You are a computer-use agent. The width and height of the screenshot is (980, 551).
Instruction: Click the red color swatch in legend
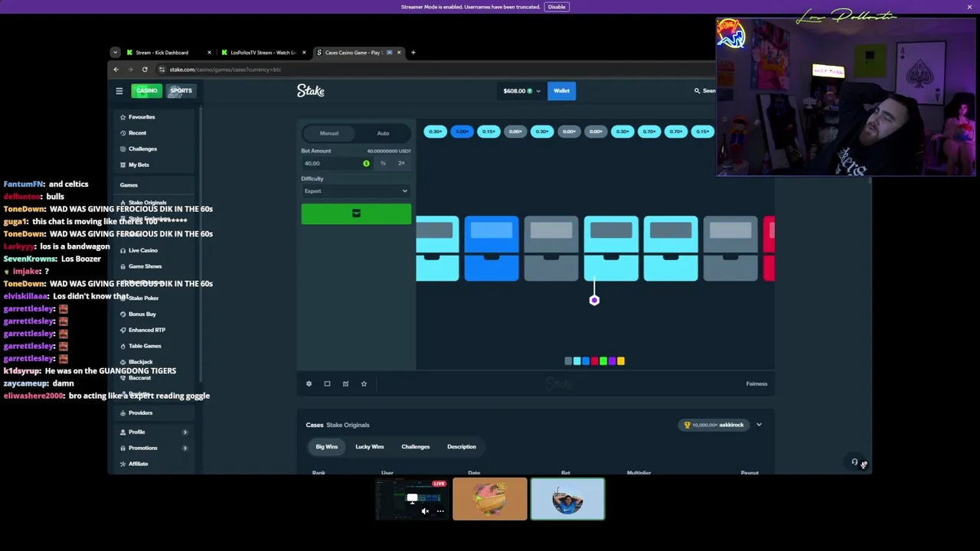point(594,361)
